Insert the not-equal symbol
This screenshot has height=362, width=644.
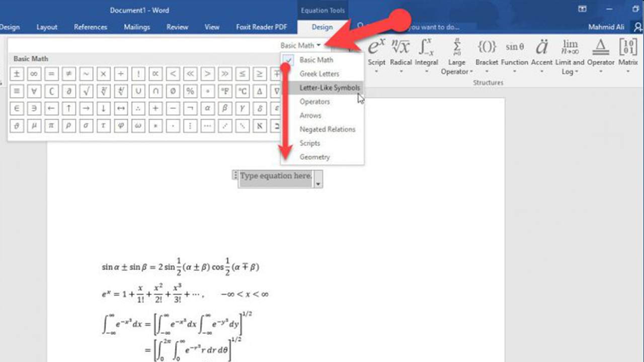(68, 74)
